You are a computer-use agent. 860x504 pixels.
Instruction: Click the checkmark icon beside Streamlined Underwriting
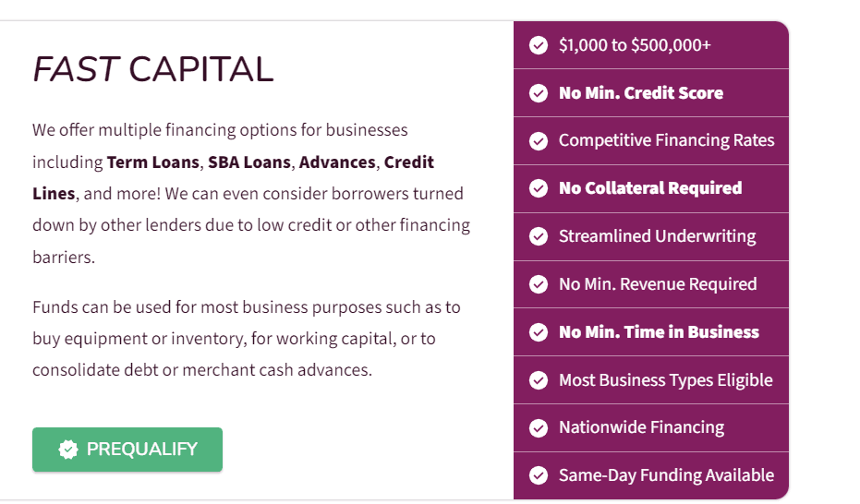[x=539, y=236]
